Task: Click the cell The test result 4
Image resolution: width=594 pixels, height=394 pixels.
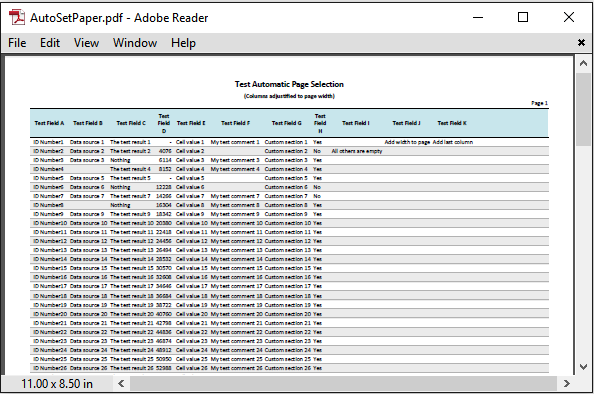Action: 130,169
